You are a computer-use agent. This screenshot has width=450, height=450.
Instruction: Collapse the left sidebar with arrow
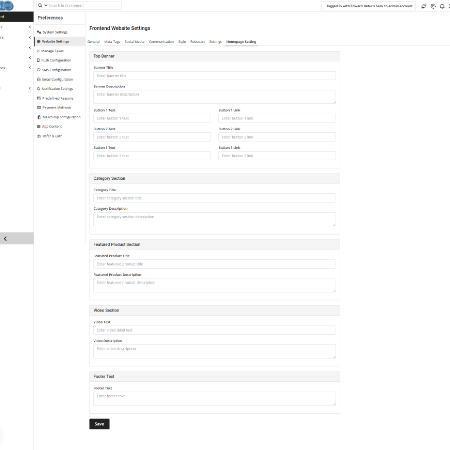5,238
